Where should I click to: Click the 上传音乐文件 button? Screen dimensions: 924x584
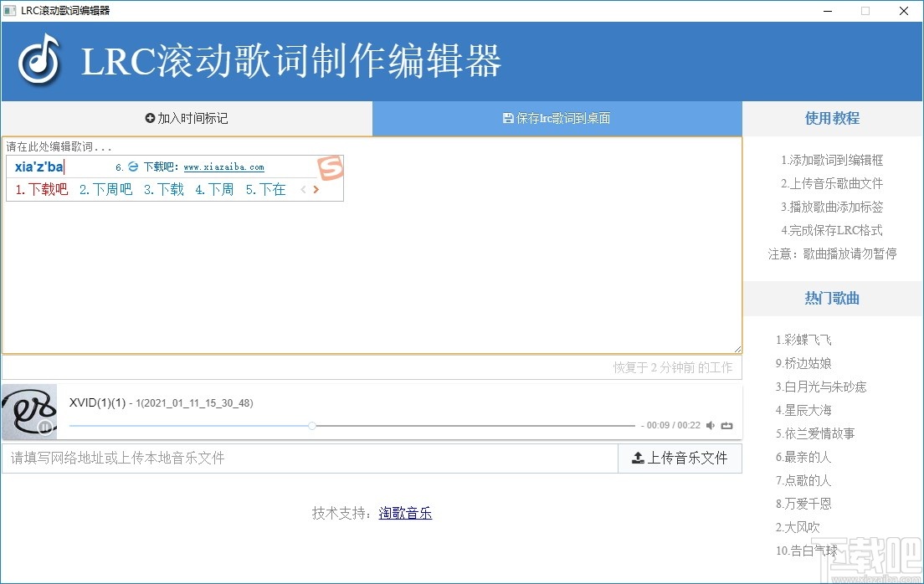click(680, 458)
